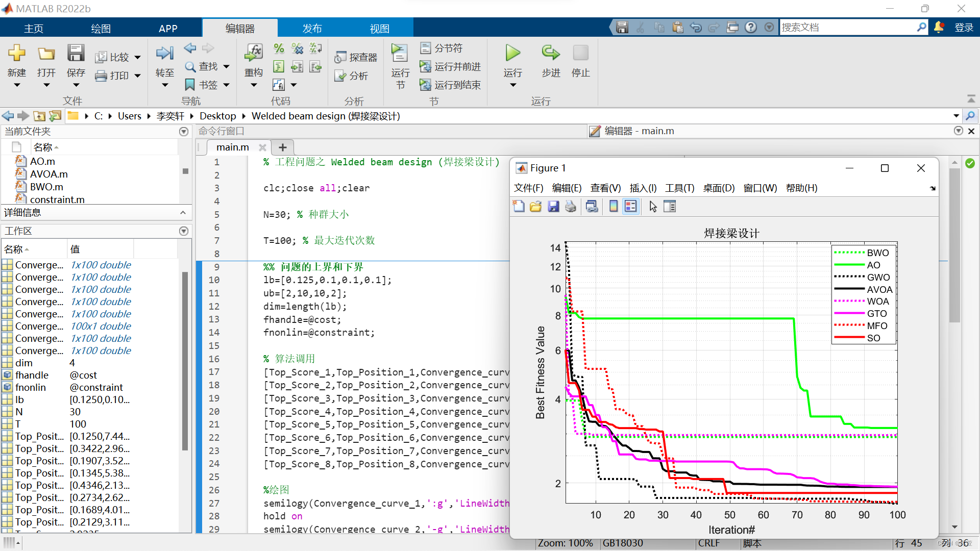Open the Tools(T) menu in Figure 1
Image resolution: width=980 pixels, height=551 pixels.
[679, 188]
